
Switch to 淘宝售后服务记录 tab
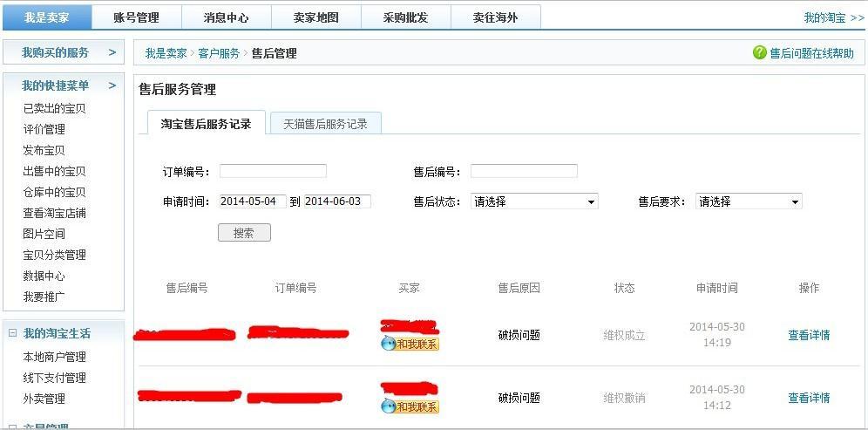(206, 124)
